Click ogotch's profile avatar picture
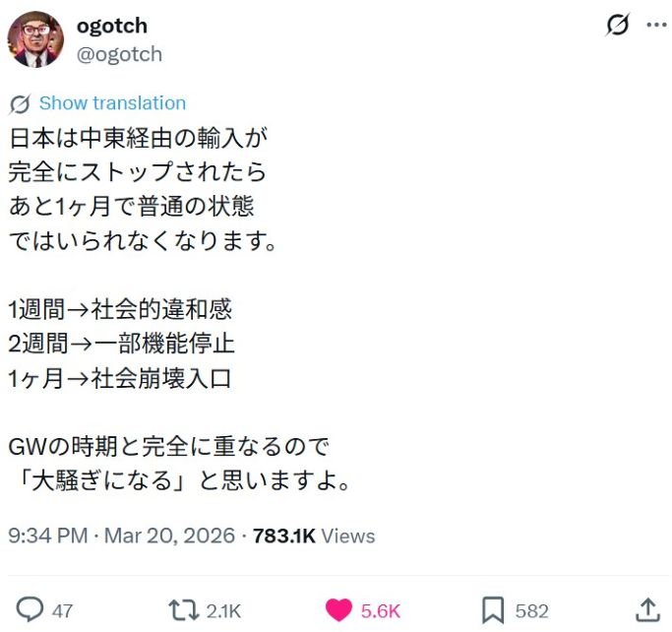The width and height of the screenshot is (672, 632). pyautogui.click(x=35, y=39)
